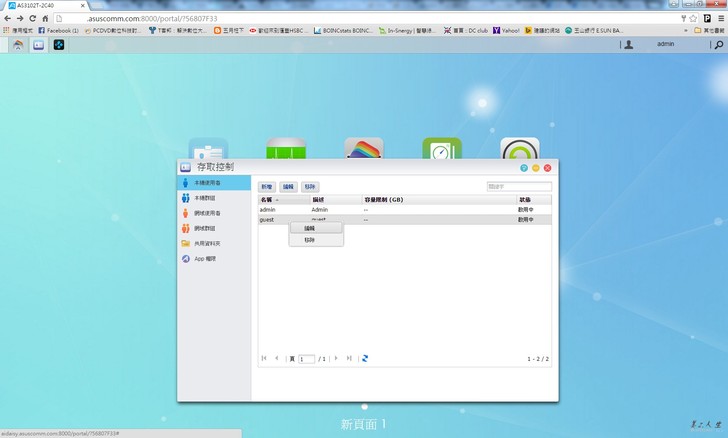728x438 pixels.
Task: Click the apps shortcut in bookmarks bar
Action: (18, 30)
